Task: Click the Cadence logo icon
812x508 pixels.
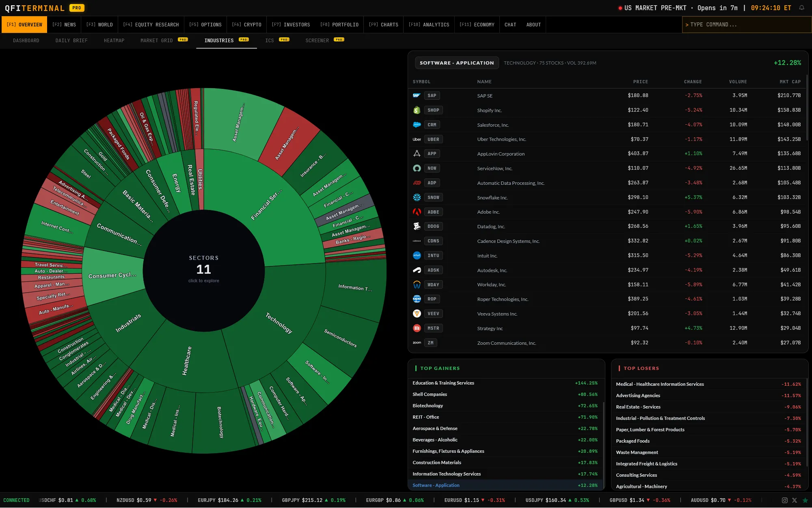Action: [417, 241]
